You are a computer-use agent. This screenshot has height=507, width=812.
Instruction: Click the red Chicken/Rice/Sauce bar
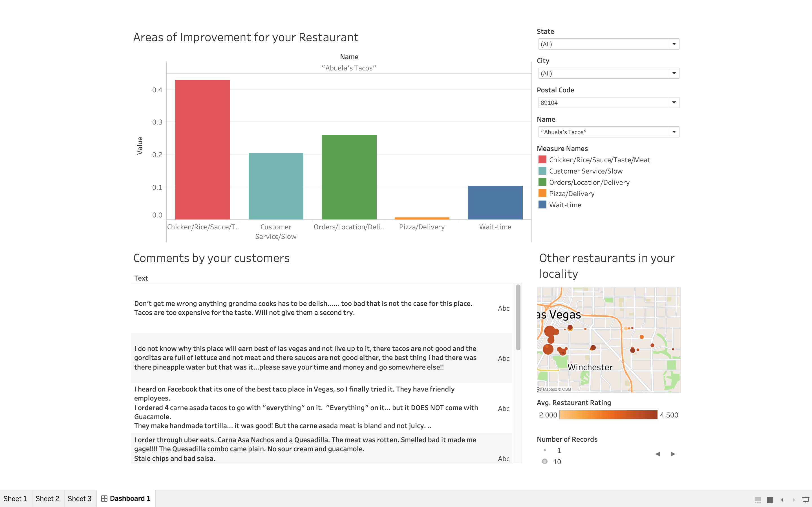click(x=203, y=150)
